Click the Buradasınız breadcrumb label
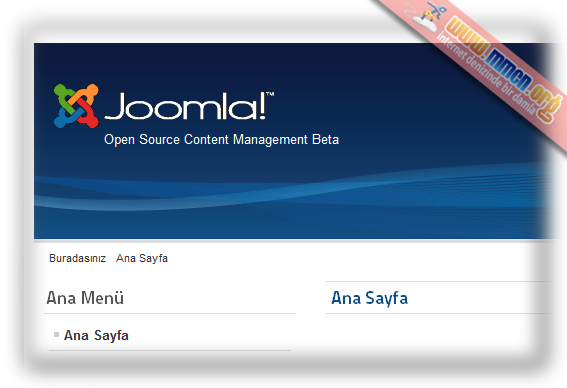The image size is (567, 388). (77, 258)
